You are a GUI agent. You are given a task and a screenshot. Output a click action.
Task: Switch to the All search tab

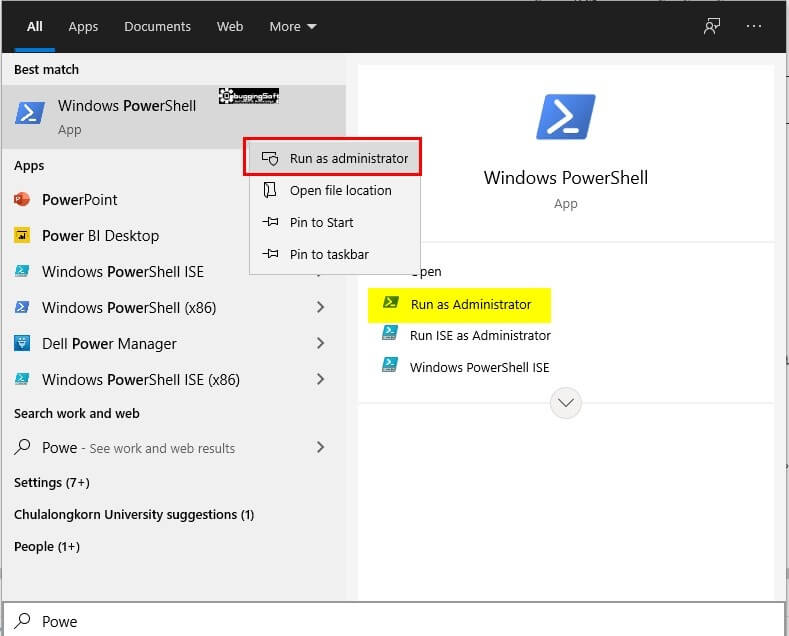coord(35,27)
